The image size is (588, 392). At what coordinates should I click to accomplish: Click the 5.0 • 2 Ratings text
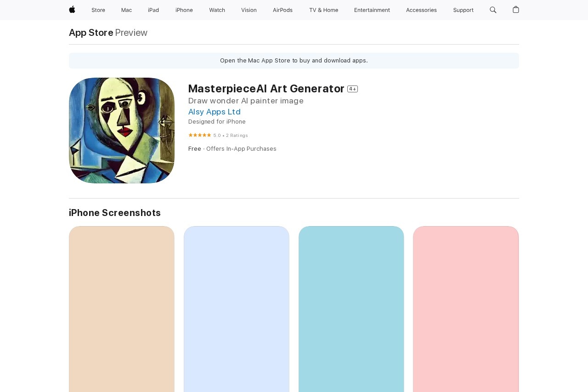tap(231, 136)
